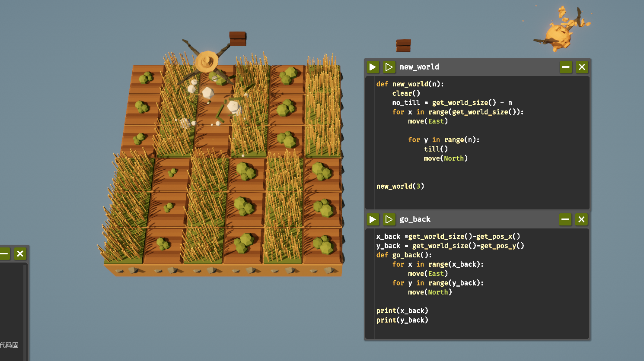Click the print(x_back) code line
The width and height of the screenshot is (644, 361).
click(x=402, y=310)
